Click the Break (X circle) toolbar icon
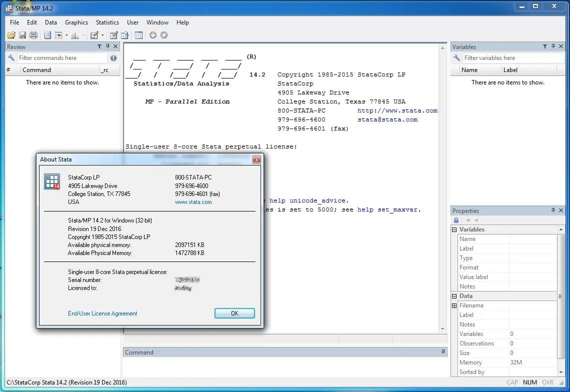The image size is (570, 392). pyautogui.click(x=164, y=35)
